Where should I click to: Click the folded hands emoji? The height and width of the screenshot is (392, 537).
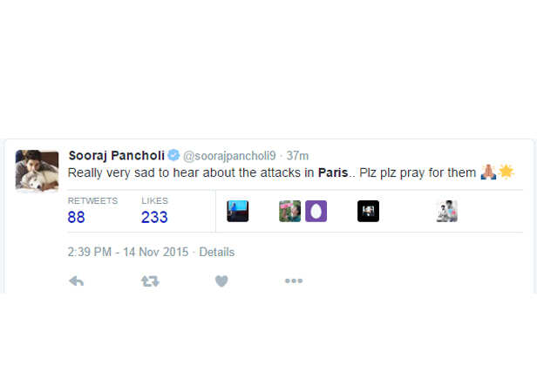[x=488, y=172]
